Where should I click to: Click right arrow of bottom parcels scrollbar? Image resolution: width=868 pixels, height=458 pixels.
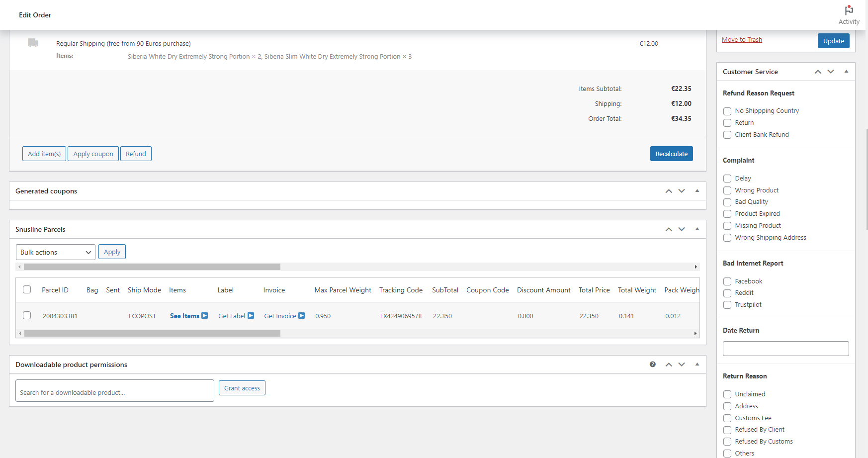695,334
